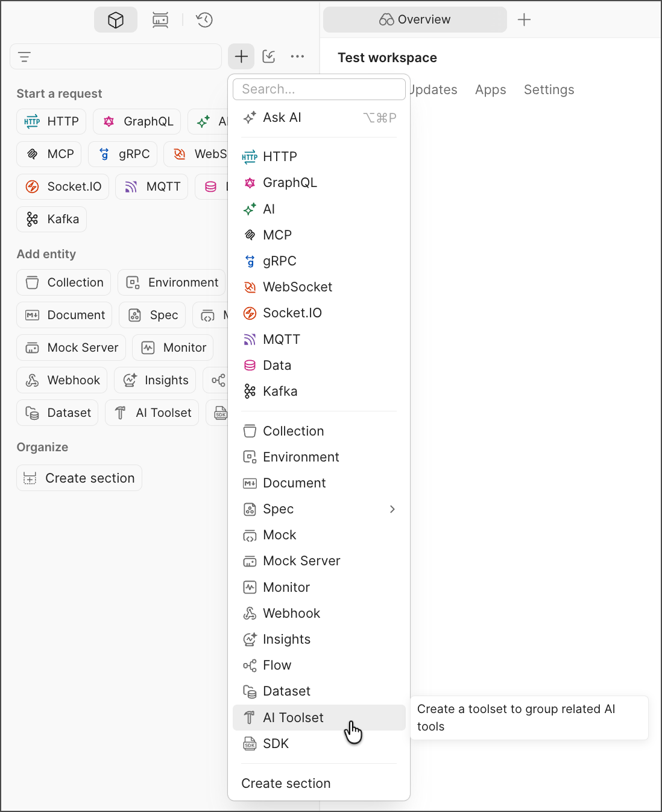Open the three-dots more options menu

pyautogui.click(x=297, y=57)
